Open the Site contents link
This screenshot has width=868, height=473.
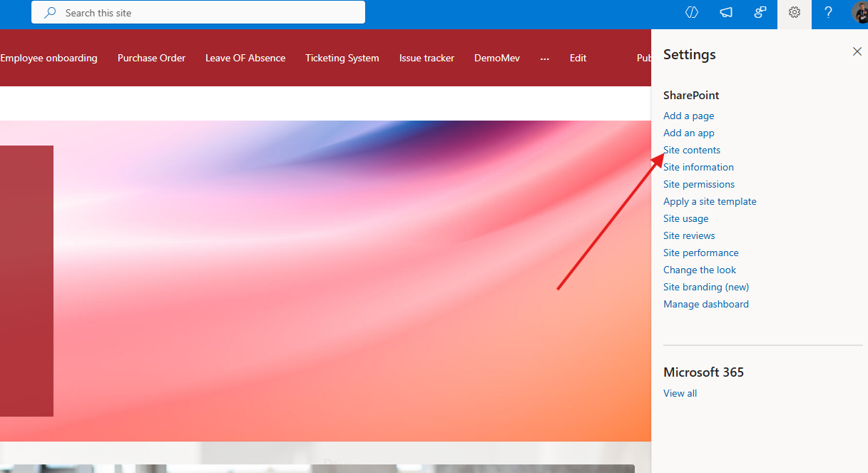coord(692,150)
